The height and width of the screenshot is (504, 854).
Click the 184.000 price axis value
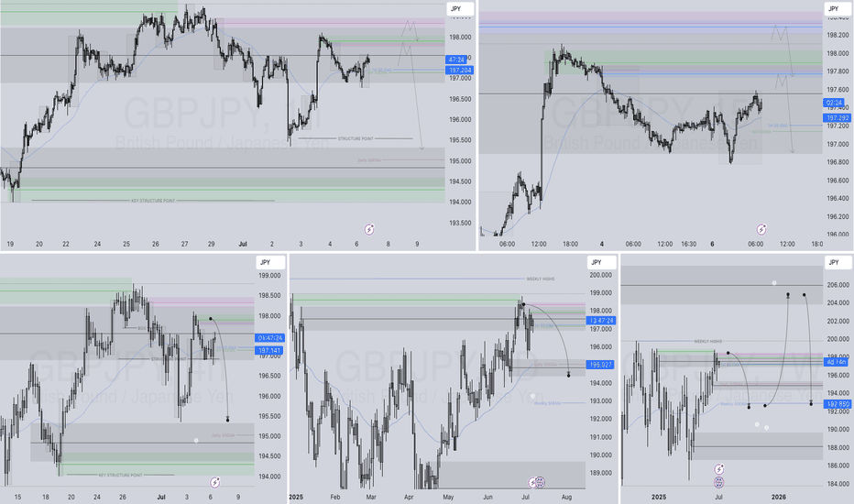(x=838, y=484)
